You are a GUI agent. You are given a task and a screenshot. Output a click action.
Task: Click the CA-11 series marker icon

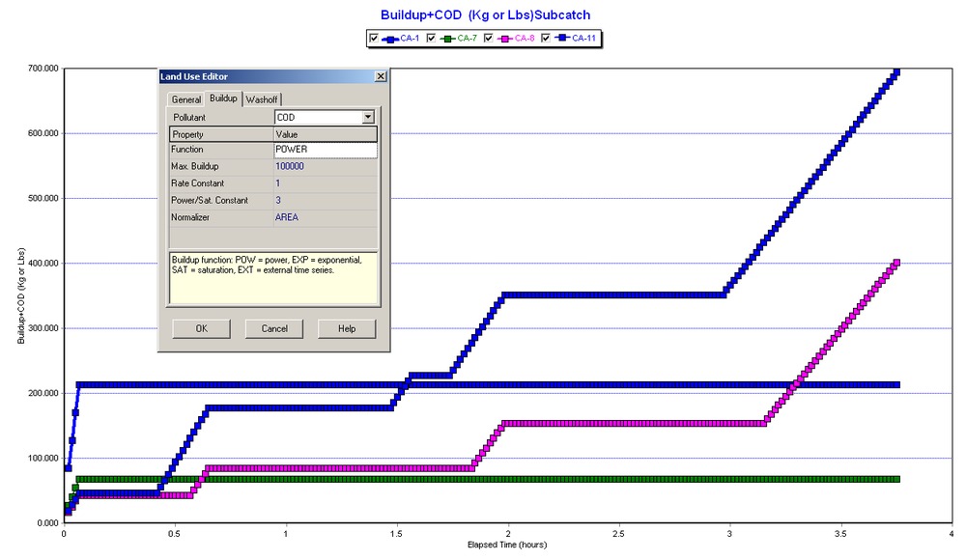(x=562, y=38)
